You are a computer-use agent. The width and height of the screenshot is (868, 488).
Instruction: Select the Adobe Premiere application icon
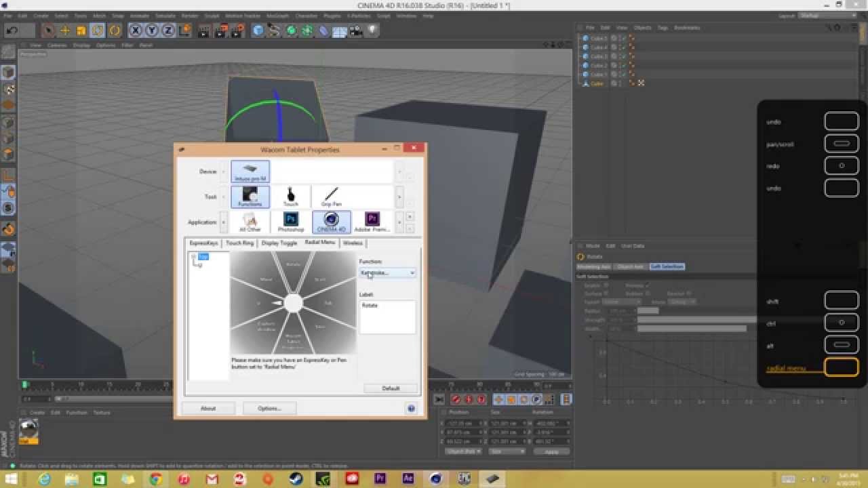tap(372, 222)
